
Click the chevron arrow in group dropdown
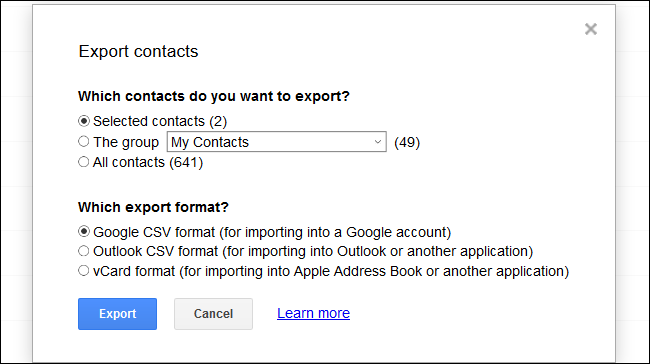click(x=378, y=142)
